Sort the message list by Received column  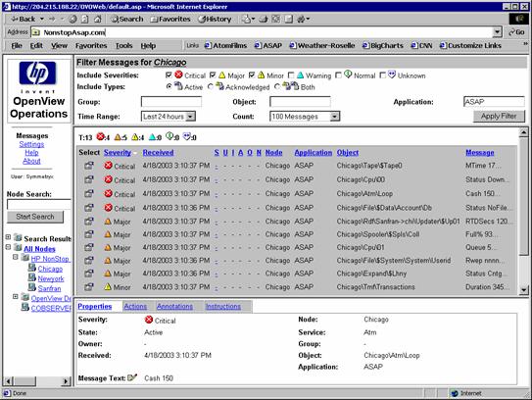tap(158, 153)
